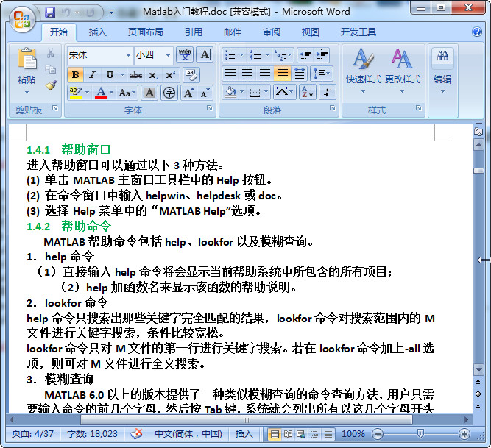Image resolution: width=491 pixels, height=448 pixels.
Task: Click the 字数: 18,023 status item
Action: coord(92,434)
